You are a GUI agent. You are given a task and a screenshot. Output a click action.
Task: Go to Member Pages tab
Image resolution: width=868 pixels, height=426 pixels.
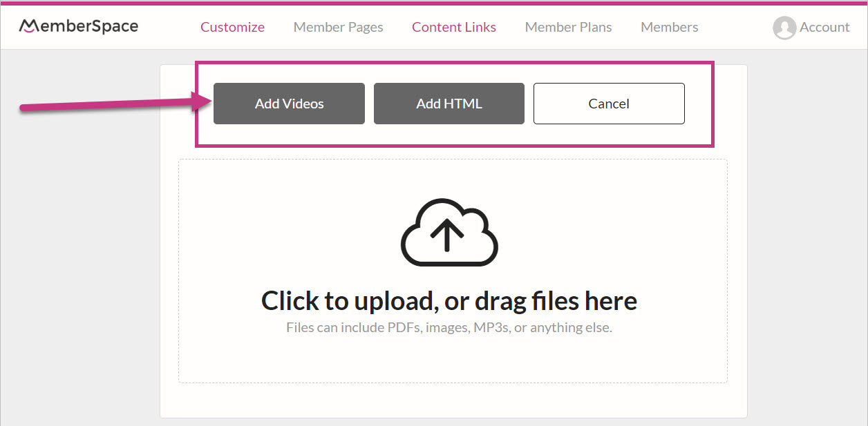click(x=338, y=28)
